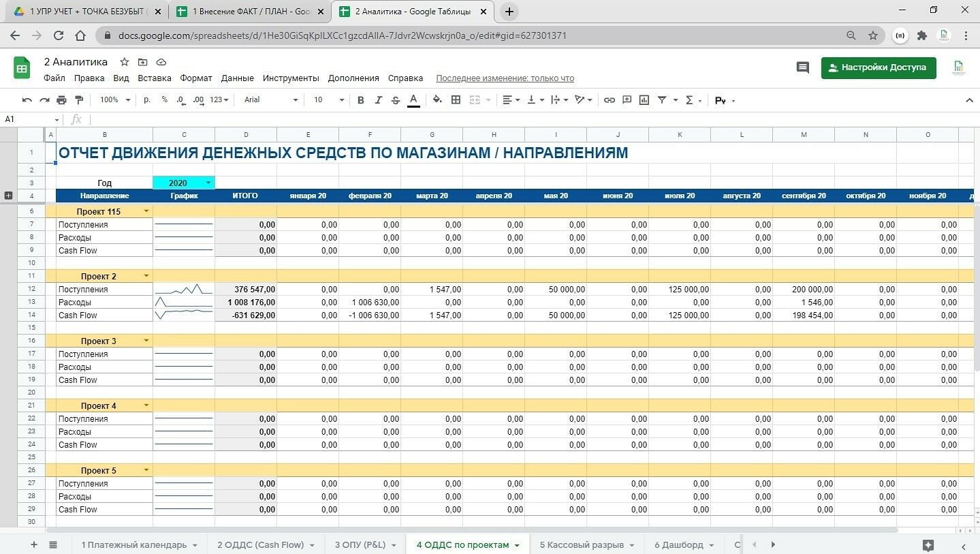Activate the paint format roller tool
Image resolution: width=980 pixels, height=554 pixels.
pos(78,100)
